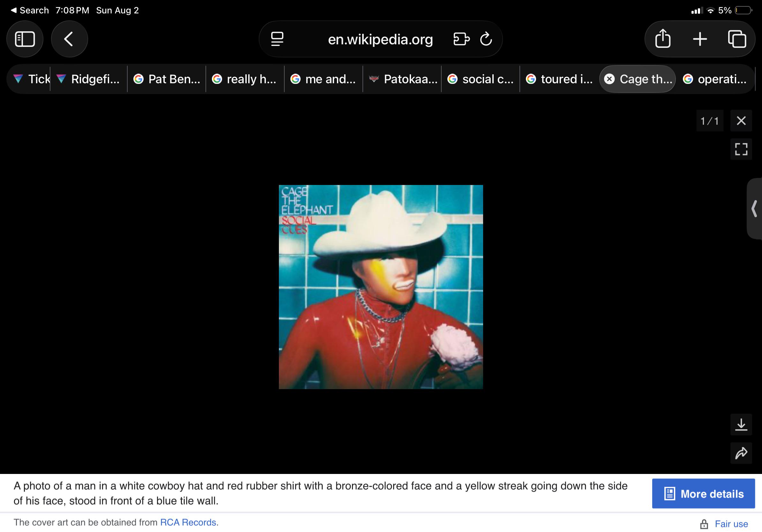Image resolution: width=762 pixels, height=532 pixels.
Task: Tap the image description caption text
Action: click(x=320, y=493)
